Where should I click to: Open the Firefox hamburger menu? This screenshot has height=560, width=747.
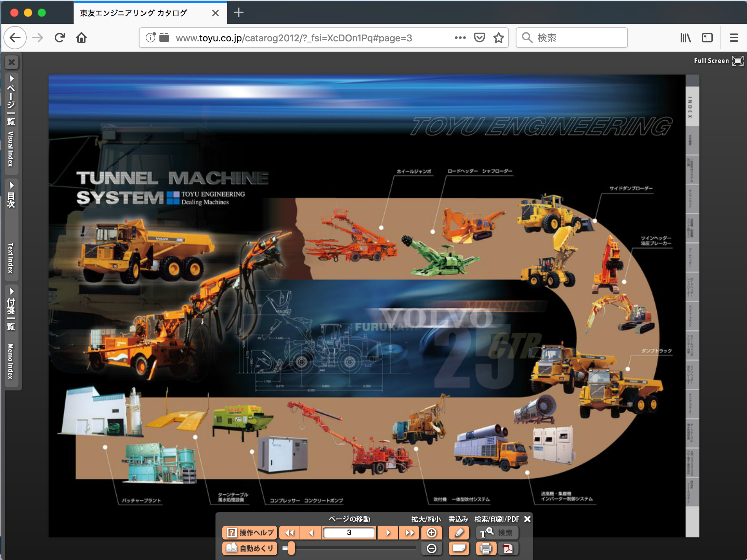pos(734,38)
